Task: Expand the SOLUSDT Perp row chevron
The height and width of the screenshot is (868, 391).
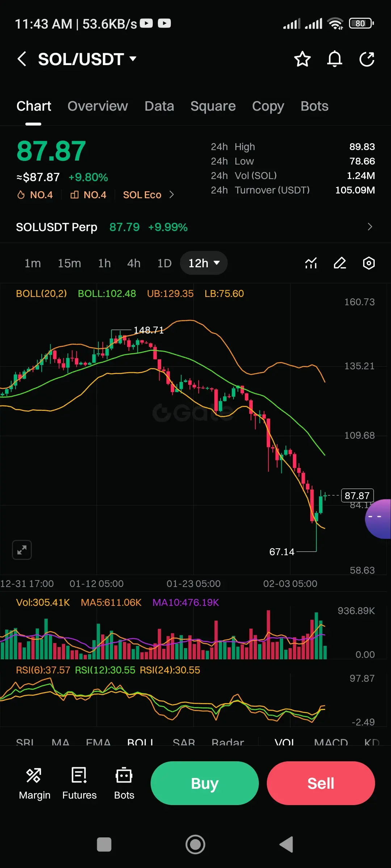Action: coord(370,227)
